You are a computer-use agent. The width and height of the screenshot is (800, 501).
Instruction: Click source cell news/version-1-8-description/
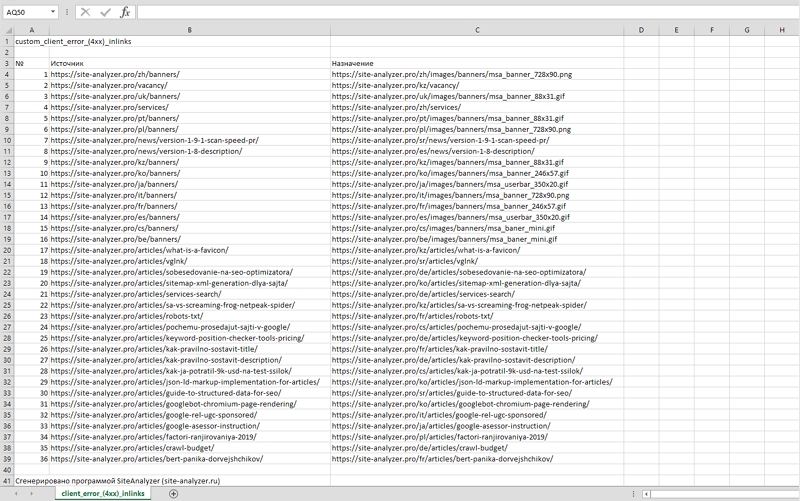[189, 151]
